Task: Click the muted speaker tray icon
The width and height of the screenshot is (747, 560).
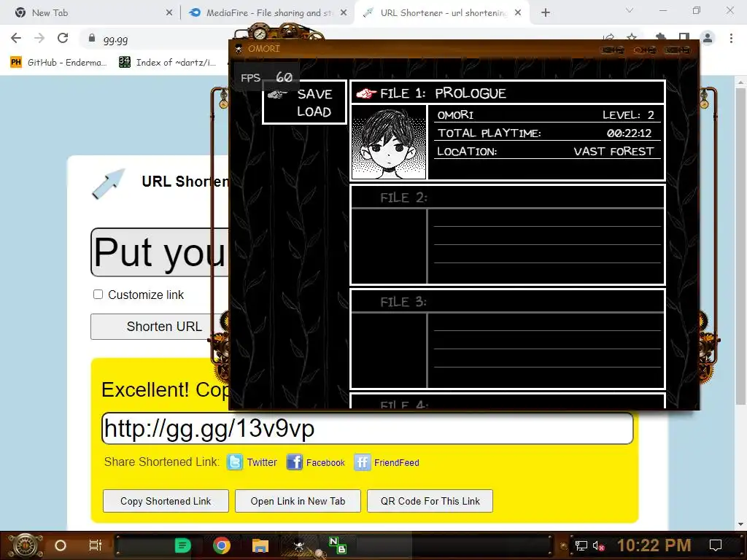Action: click(598, 545)
